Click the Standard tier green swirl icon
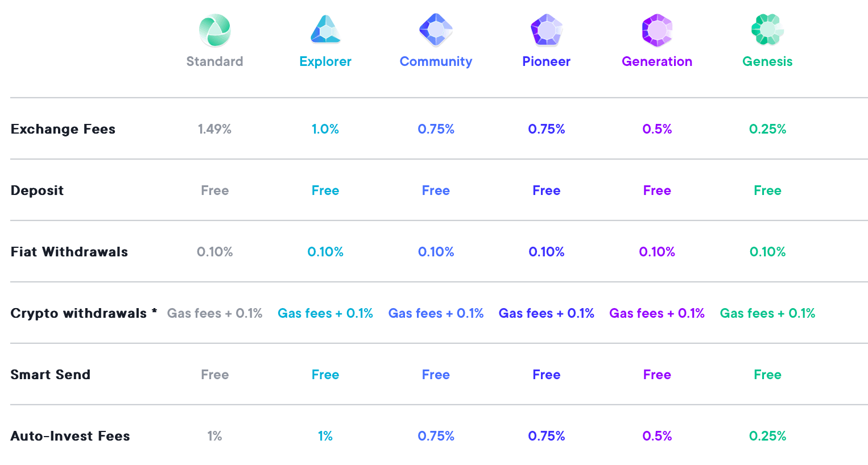868x465 pixels. 214,30
